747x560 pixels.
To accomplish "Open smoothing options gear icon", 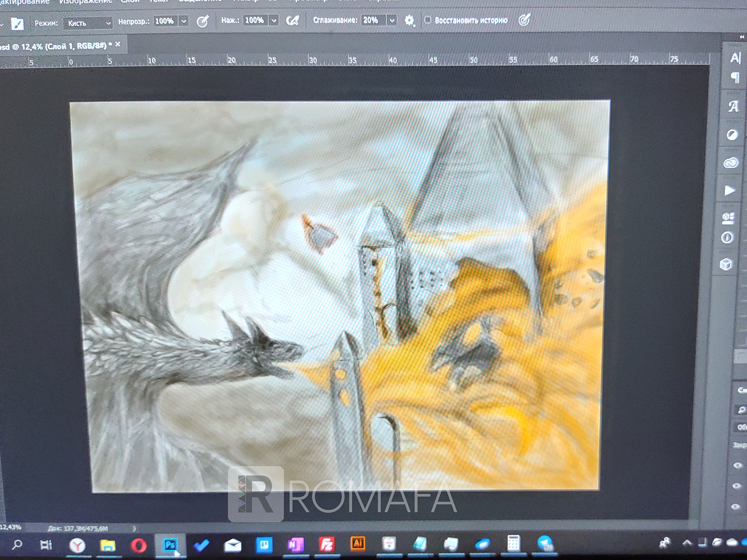I will click(409, 20).
